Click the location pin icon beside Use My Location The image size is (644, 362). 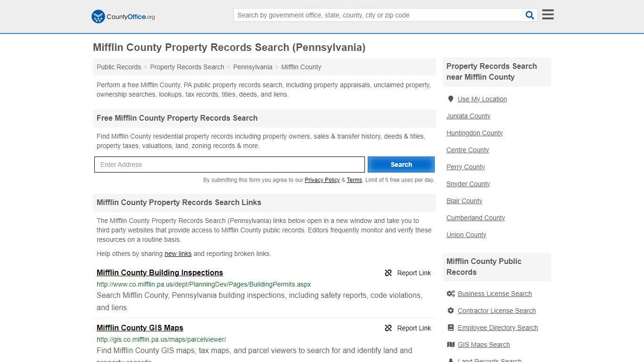tap(451, 99)
